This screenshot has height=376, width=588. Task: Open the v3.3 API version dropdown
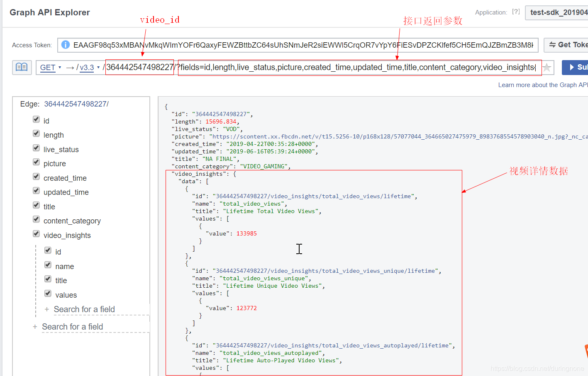pos(90,68)
